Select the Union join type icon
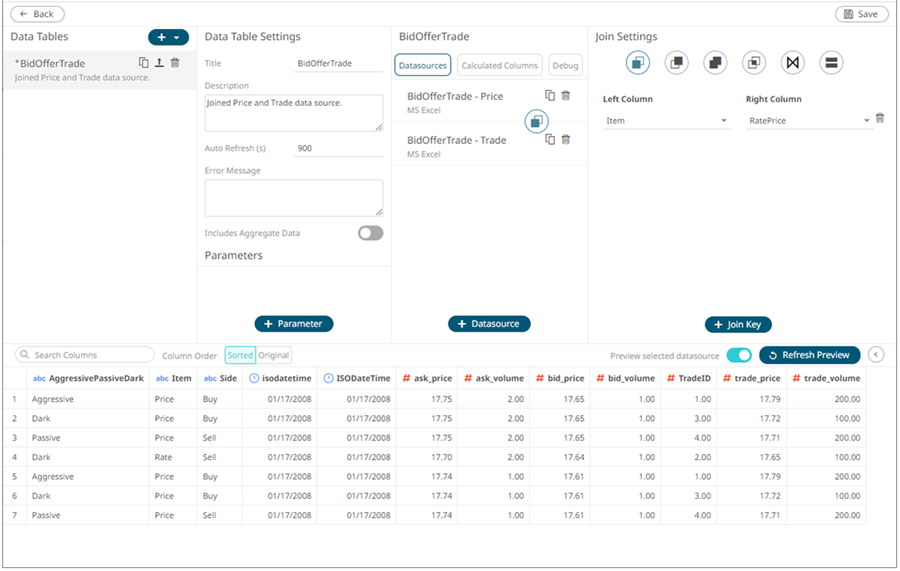 click(830, 63)
